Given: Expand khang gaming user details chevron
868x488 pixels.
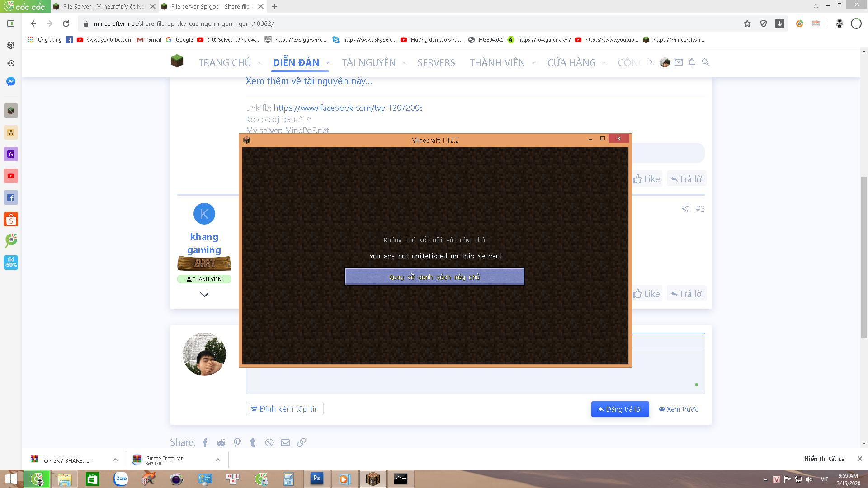Looking at the screenshot, I should coord(204,295).
